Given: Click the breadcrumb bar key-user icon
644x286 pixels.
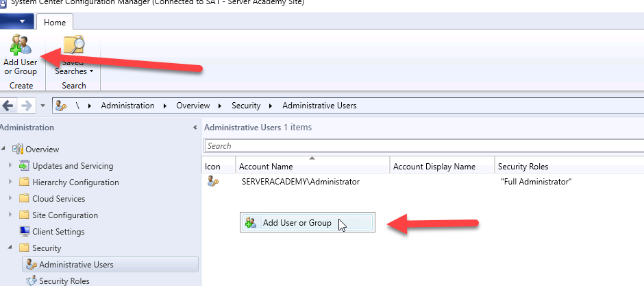Looking at the screenshot, I should [x=61, y=106].
